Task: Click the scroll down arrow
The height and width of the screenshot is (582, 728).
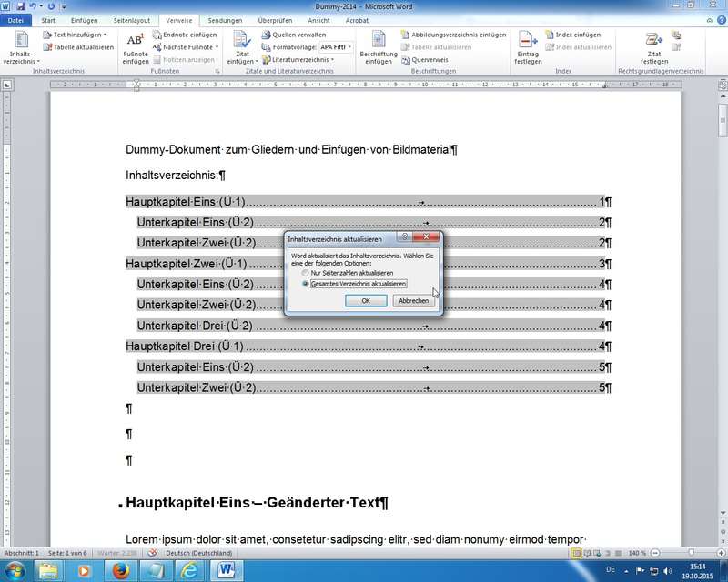Action: pos(723,513)
